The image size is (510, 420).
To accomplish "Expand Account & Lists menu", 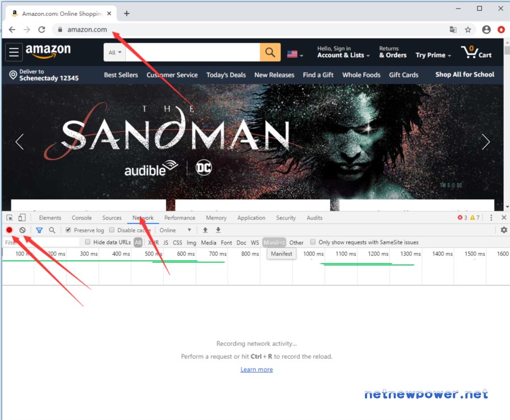I will tap(343, 52).
